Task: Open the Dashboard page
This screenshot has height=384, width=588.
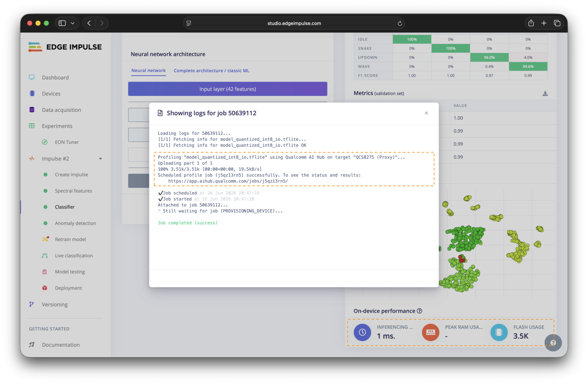Action: tap(55, 77)
